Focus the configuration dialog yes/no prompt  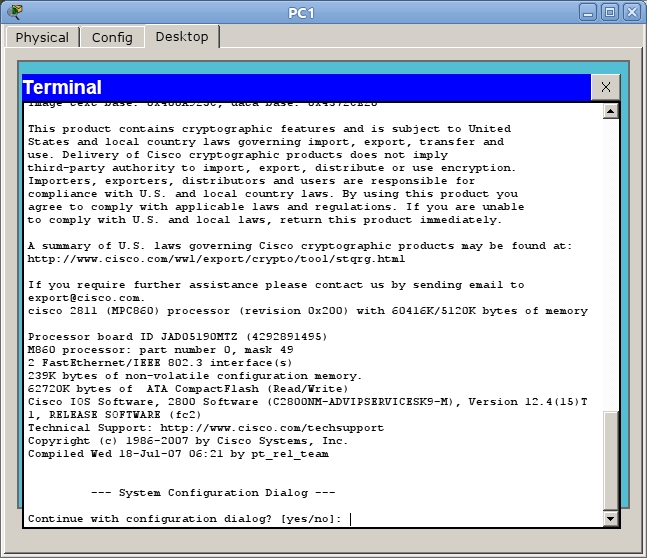[350, 519]
